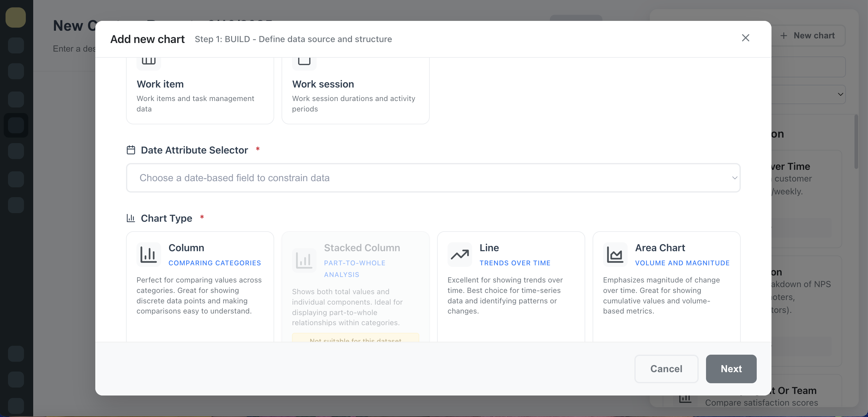Open the Date Attribute Selector dropdown
The width and height of the screenshot is (868, 417).
click(433, 178)
